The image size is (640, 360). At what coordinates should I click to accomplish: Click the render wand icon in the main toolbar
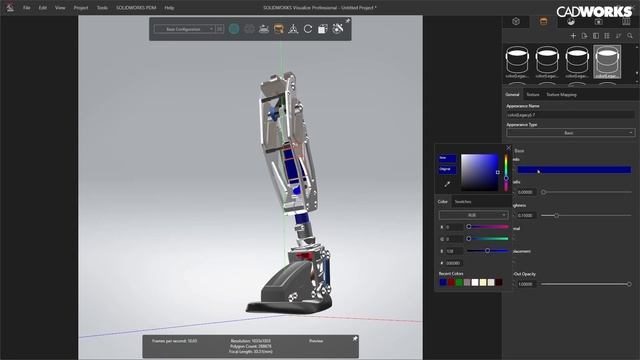(x=338, y=29)
